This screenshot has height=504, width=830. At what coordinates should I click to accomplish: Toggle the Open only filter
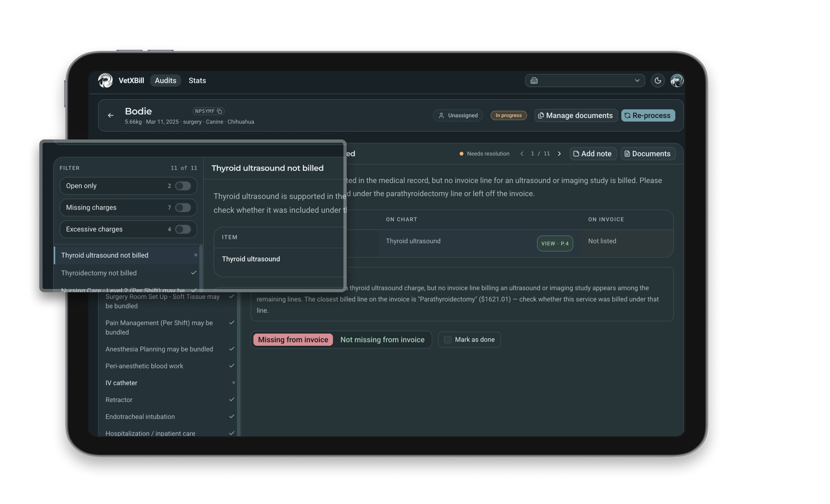click(183, 186)
